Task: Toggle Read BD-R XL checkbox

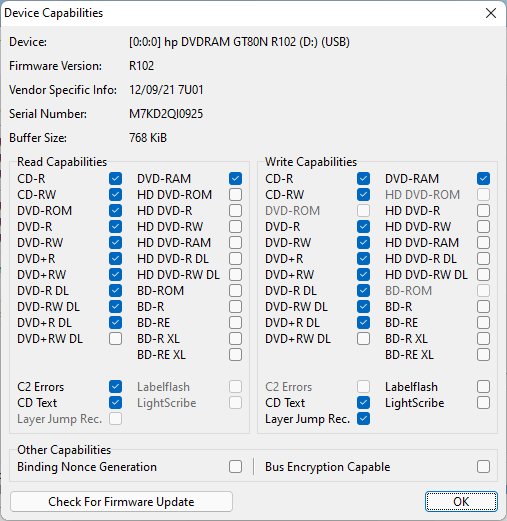Action: point(235,338)
